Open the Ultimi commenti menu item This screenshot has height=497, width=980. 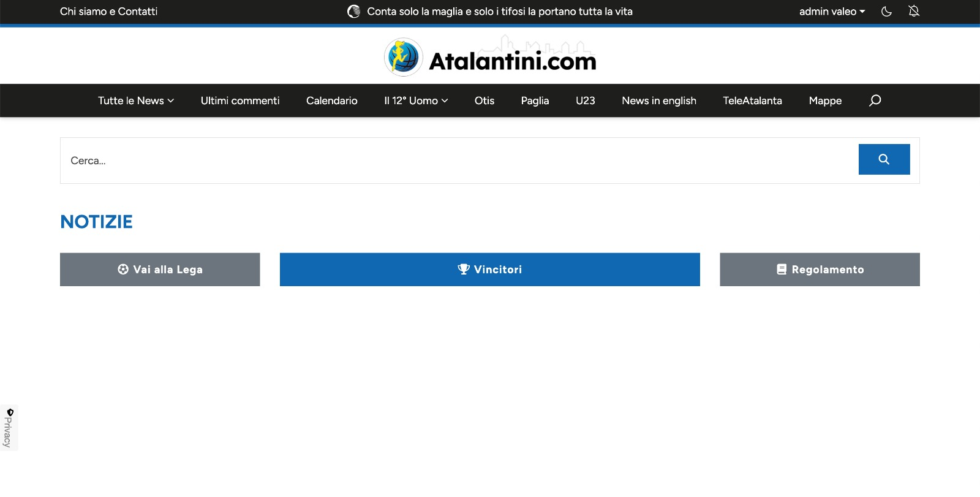click(x=240, y=101)
